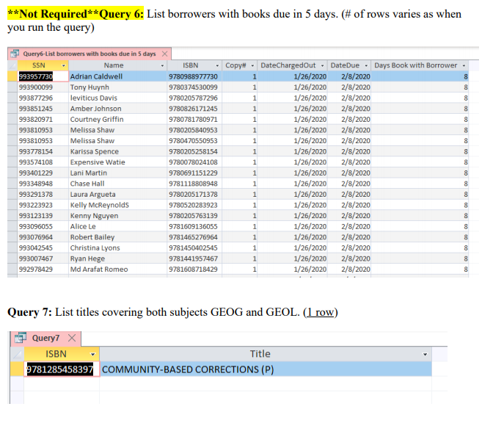Close the Query6 borrowers tab
The image size is (504, 423).
point(164,54)
